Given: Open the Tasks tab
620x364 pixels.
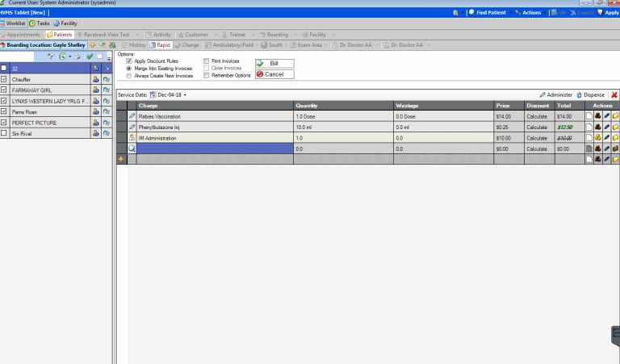Looking at the screenshot, I should click(x=40, y=23).
